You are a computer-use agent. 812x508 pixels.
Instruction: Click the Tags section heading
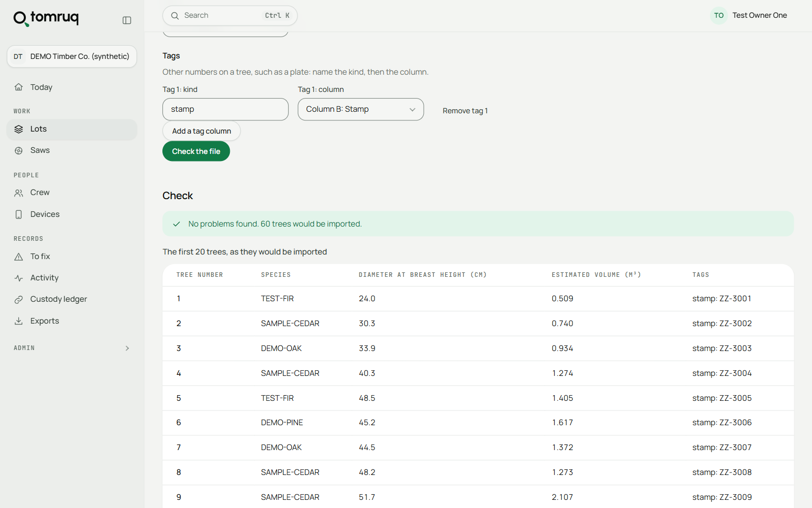coord(171,56)
